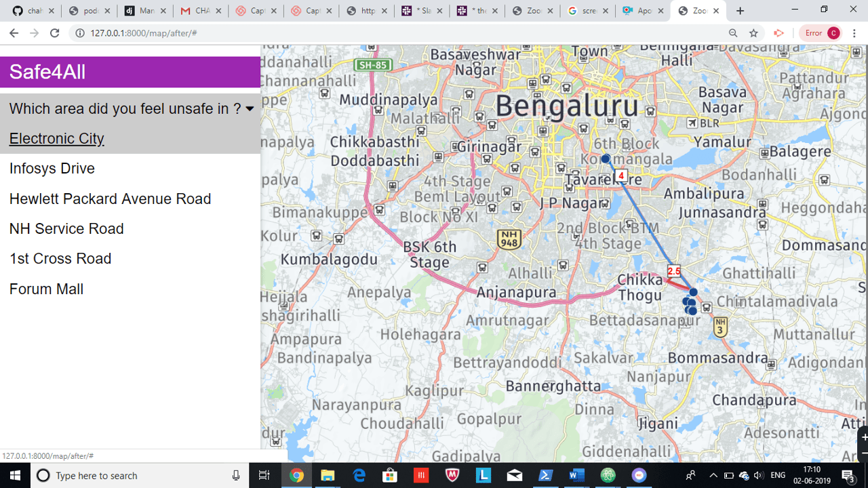Screen dimensions: 868x488
Task: Click the Kumbalagodu label on the map
Action: coord(329,260)
